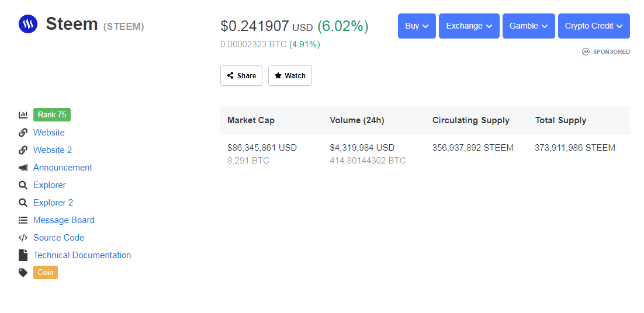
Task: Select the 373,911,986 STEEM total supply
Action: [x=575, y=148]
